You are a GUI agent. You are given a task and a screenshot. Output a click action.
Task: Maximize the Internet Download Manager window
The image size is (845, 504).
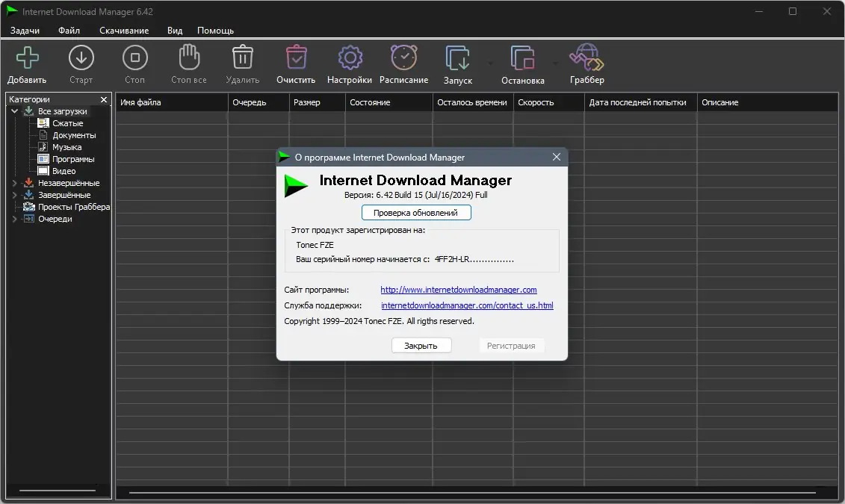point(792,11)
